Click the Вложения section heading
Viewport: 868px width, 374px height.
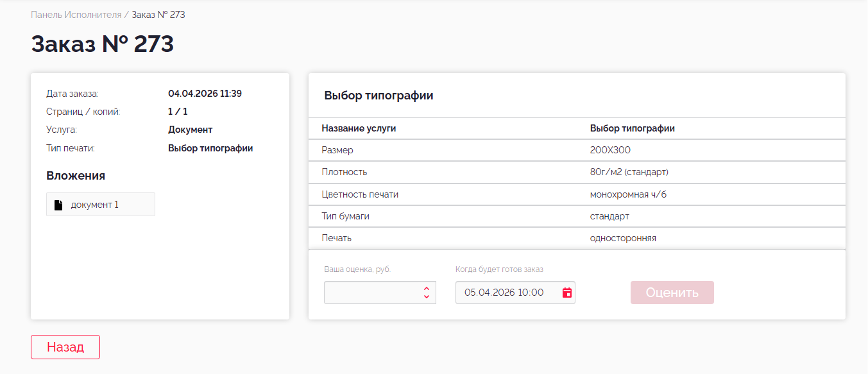[76, 176]
